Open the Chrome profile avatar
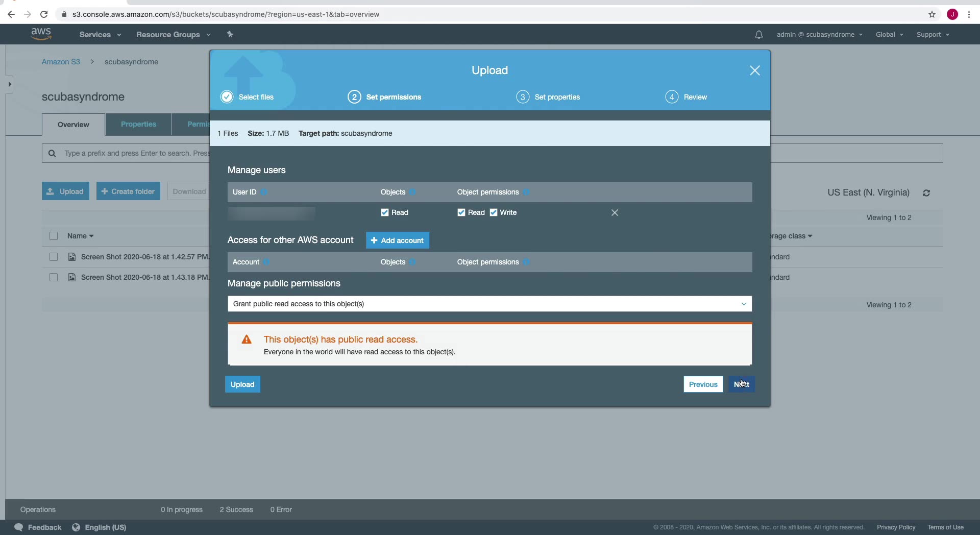The width and height of the screenshot is (980, 535). click(952, 14)
